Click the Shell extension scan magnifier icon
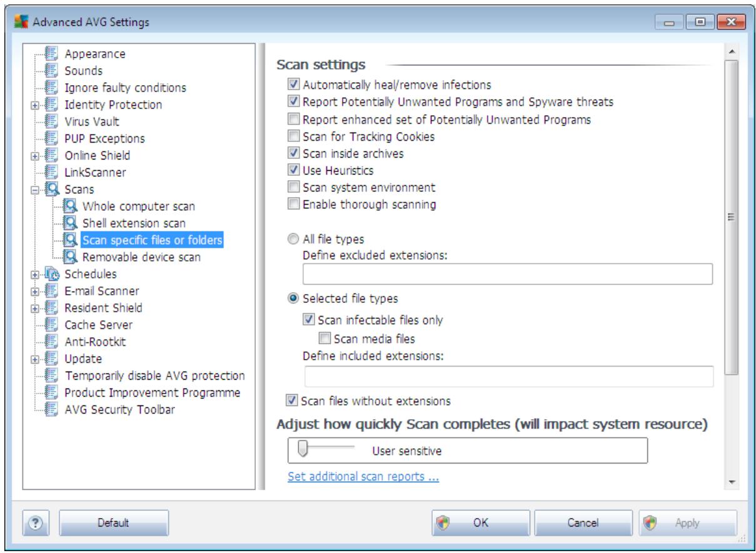Screen dimensions: 756x553 pos(71,223)
